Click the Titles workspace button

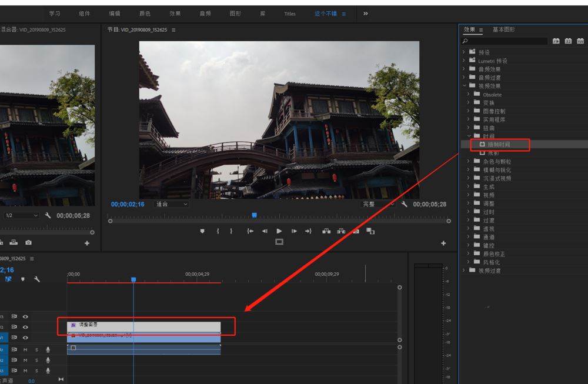tap(289, 13)
